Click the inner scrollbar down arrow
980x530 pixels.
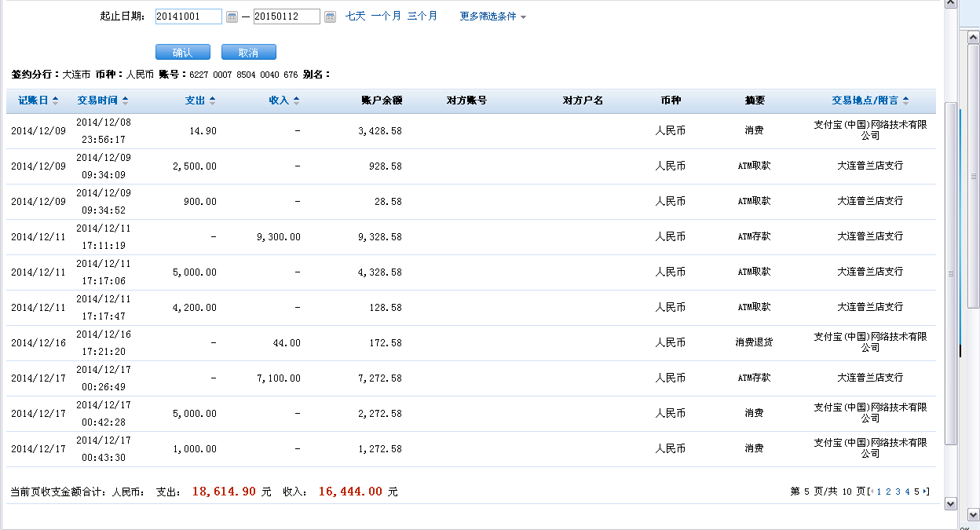pos(950,503)
